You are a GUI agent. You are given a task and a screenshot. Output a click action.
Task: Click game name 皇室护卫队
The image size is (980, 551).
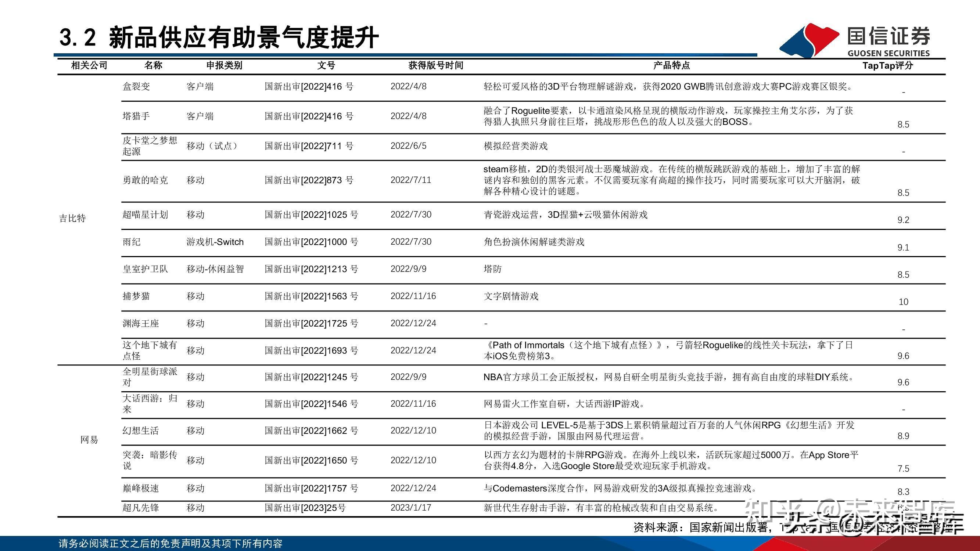tap(145, 269)
